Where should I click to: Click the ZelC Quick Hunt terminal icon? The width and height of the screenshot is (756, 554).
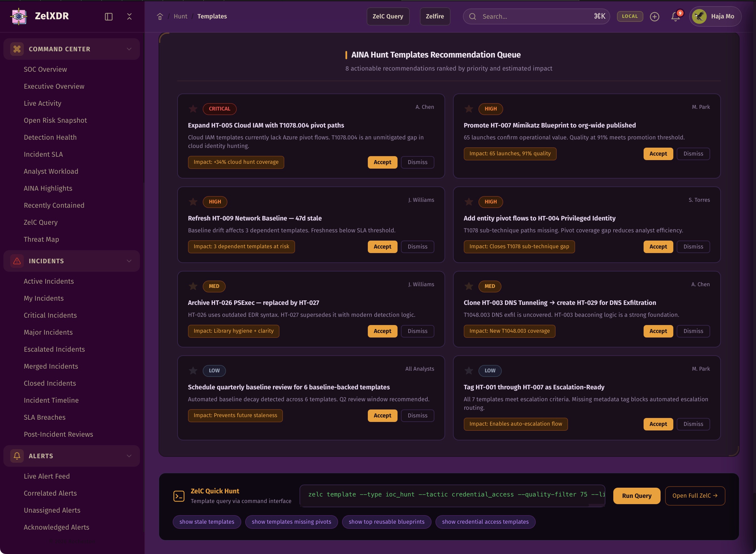[x=179, y=496]
